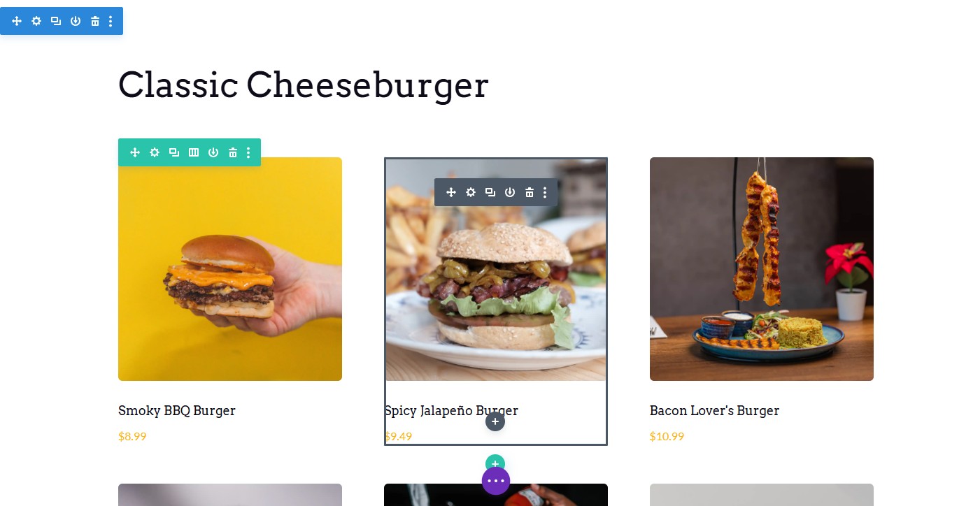Toggle section power icon in blue toolbar
This screenshot has height=506, width=980.
[x=76, y=21]
